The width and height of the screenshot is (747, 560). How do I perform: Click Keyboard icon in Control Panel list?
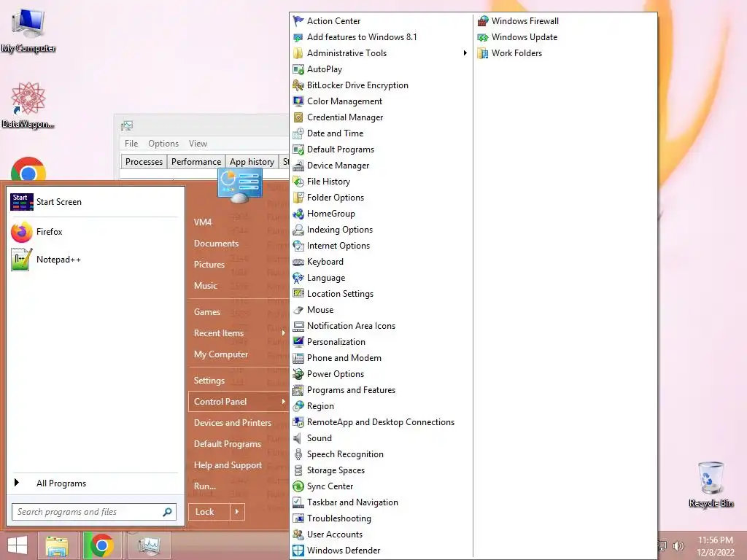298,262
